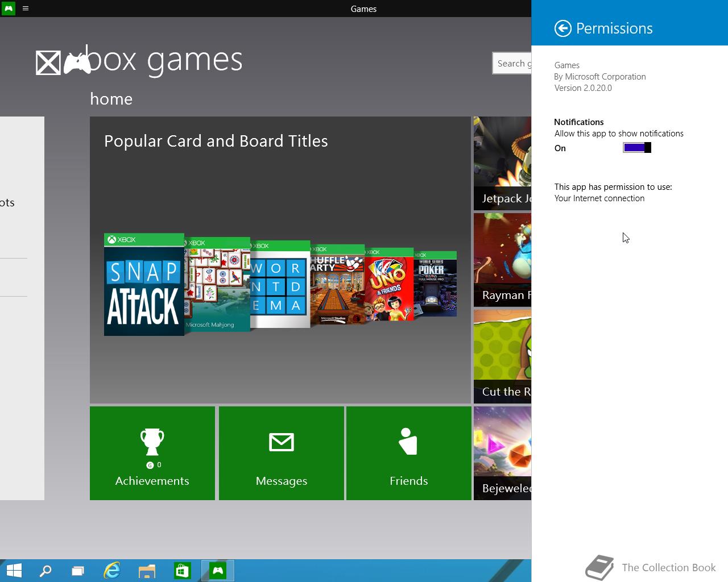Click the envelope icon on Messages tile
Screen dimensions: 728x582
[282, 442]
